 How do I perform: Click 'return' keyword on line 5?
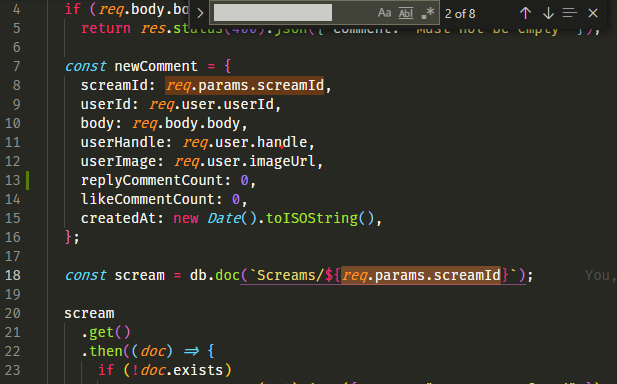click(106, 28)
